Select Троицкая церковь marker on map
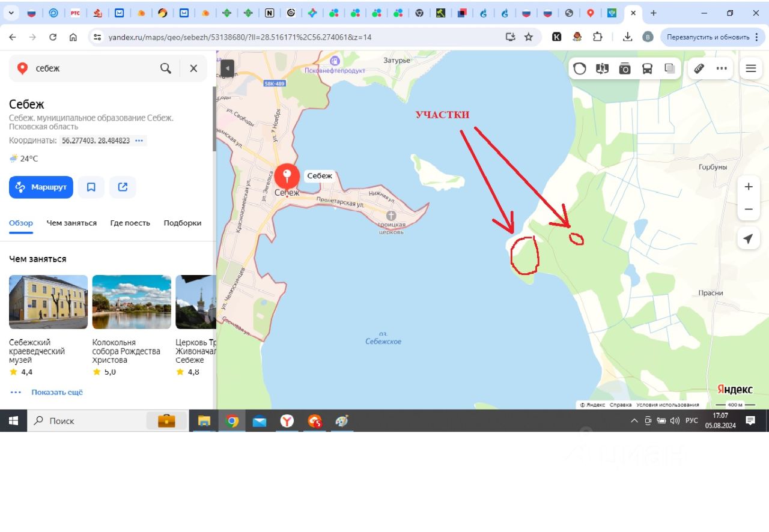The image size is (769, 532). (392, 216)
